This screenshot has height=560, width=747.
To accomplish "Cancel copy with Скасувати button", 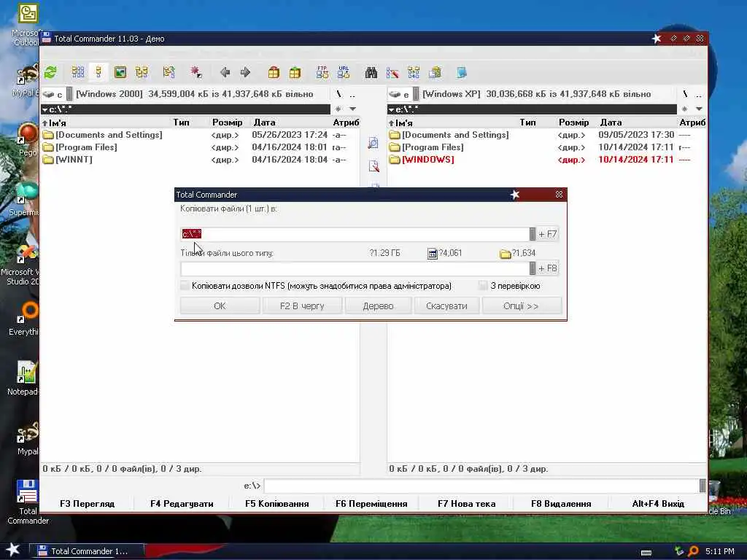I will 446,306.
